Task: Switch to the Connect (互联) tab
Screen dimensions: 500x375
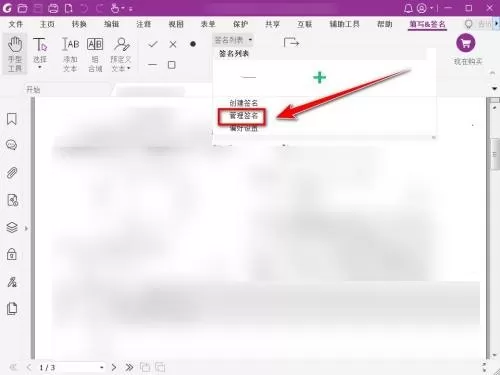Action: pos(305,24)
